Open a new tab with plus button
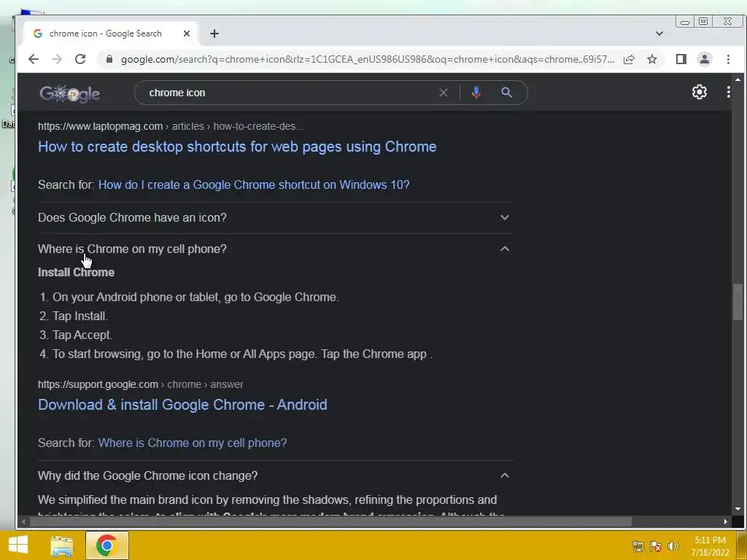The width and height of the screenshot is (747, 560). [214, 34]
